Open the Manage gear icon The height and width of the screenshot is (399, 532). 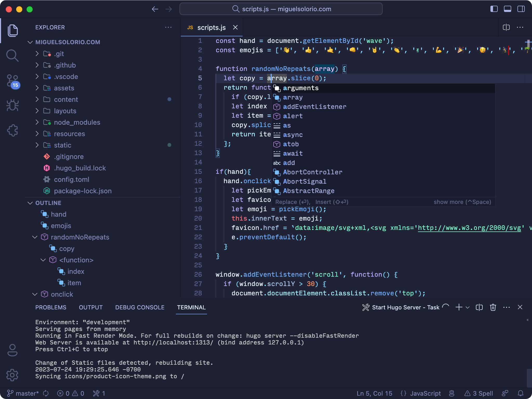pyautogui.click(x=12, y=375)
